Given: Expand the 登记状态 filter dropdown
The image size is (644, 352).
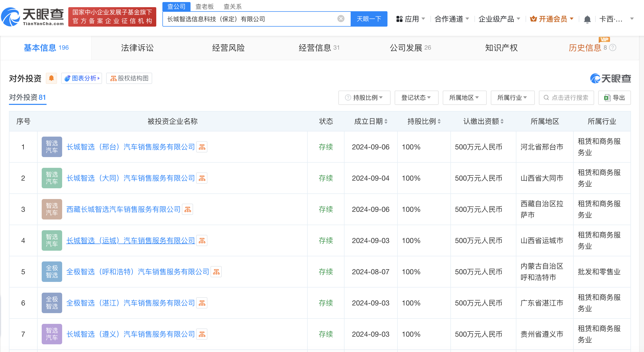Looking at the screenshot, I should [x=416, y=98].
